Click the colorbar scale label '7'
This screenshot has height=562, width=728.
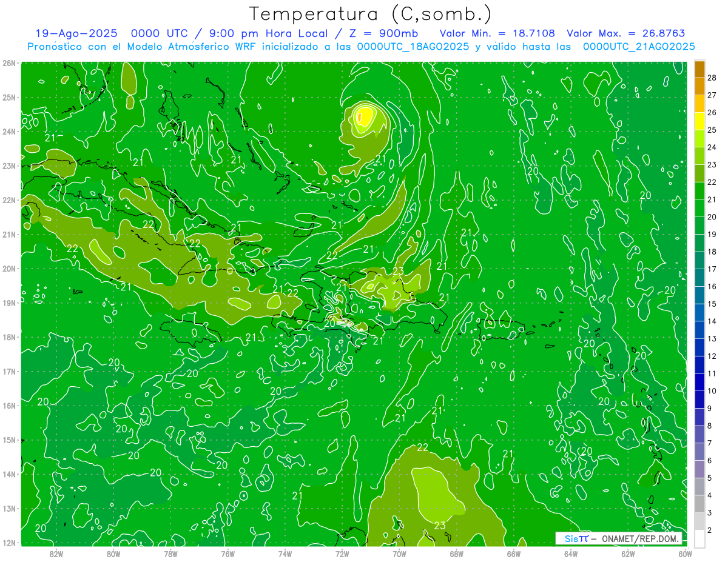point(710,443)
